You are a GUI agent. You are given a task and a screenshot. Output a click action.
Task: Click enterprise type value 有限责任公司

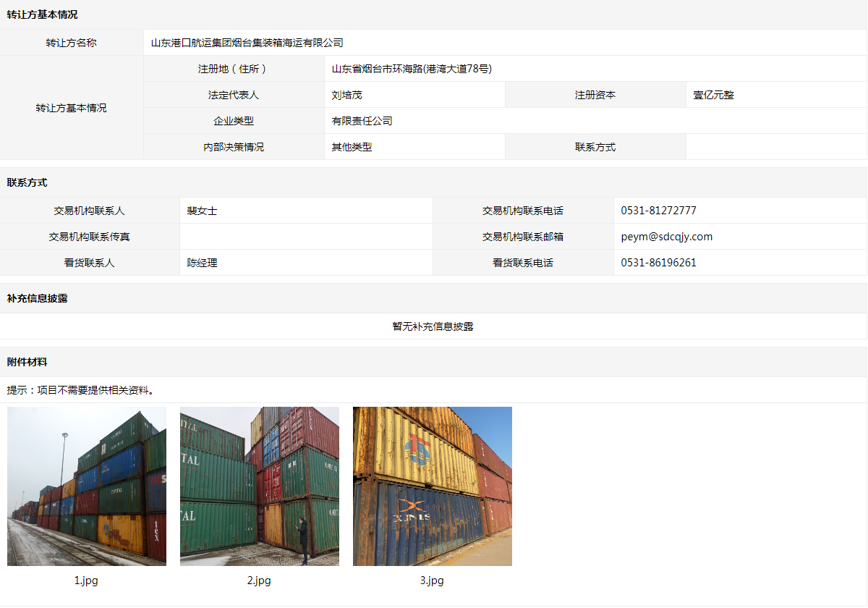(x=362, y=121)
